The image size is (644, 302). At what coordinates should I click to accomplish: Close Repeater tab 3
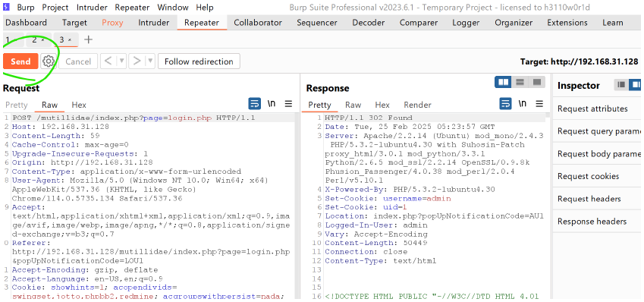tap(71, 40)
